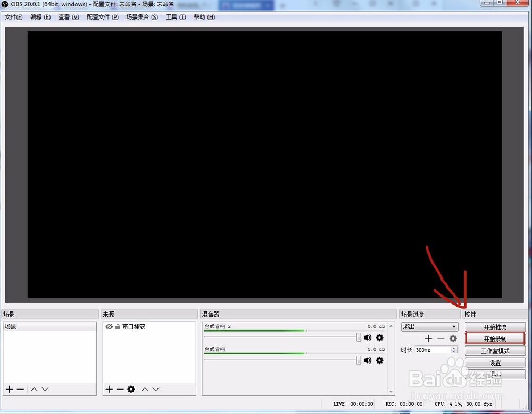Open 文件(F) menu

[x=14, y=17]
